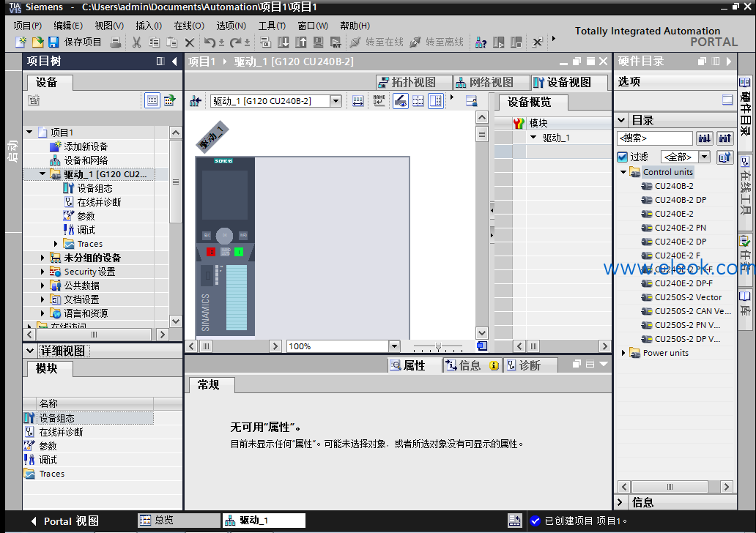Click the open project icon
The width and height of the screenshot is (756, 533).
tap(37, 42)
